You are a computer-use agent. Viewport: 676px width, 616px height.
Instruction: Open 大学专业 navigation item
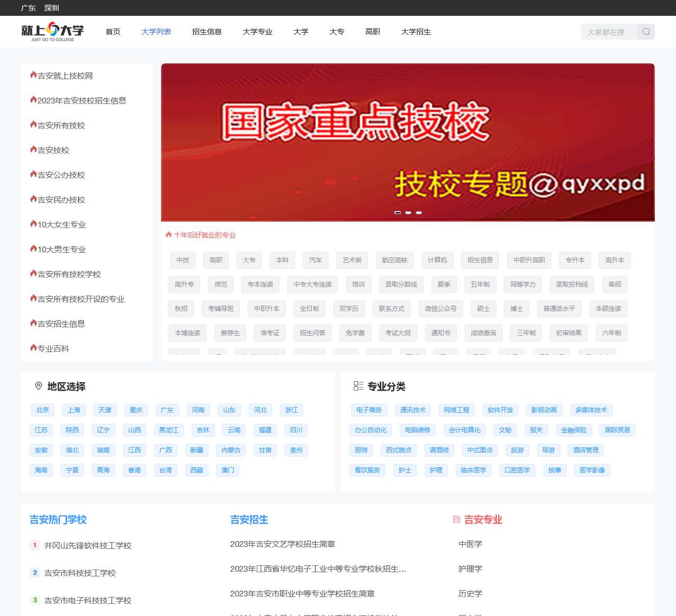[x=258, y=32]
